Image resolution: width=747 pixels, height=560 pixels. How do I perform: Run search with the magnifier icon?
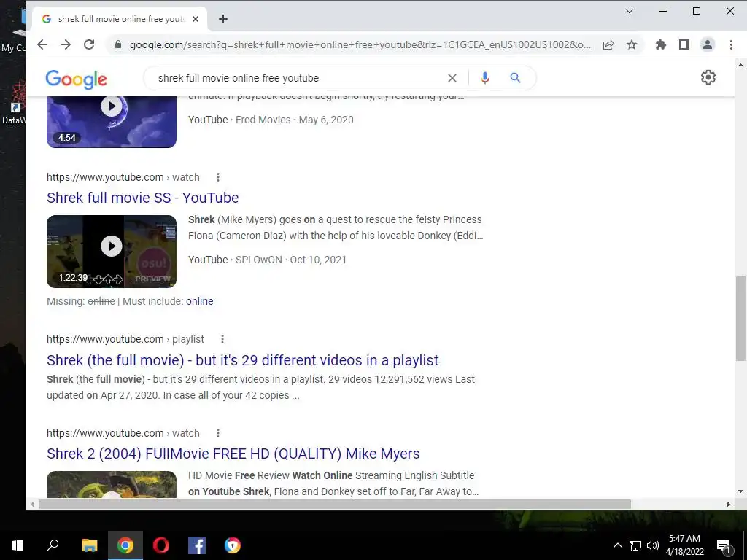point(516,77)
